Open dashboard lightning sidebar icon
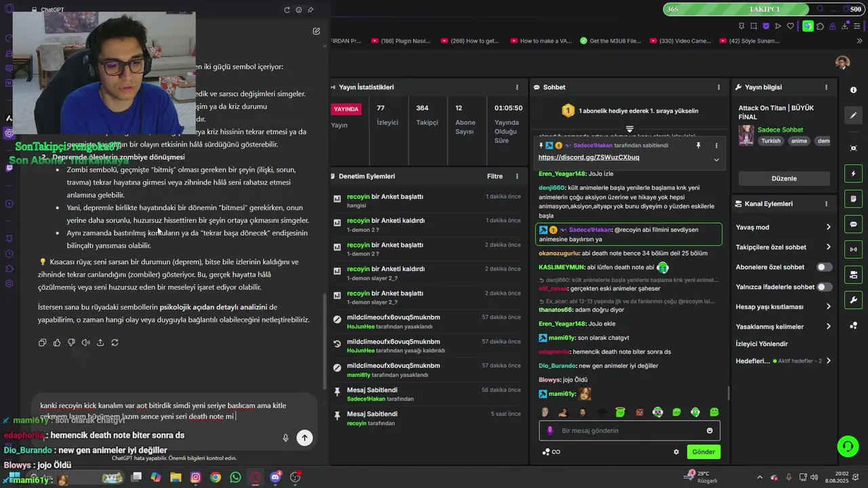The image size is (868, 488). [853, 174]
